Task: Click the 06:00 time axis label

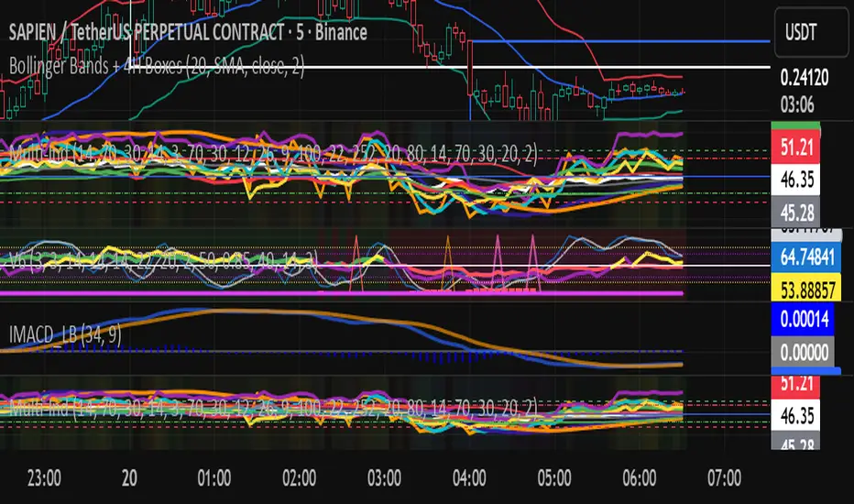Action: coord(639,478)
